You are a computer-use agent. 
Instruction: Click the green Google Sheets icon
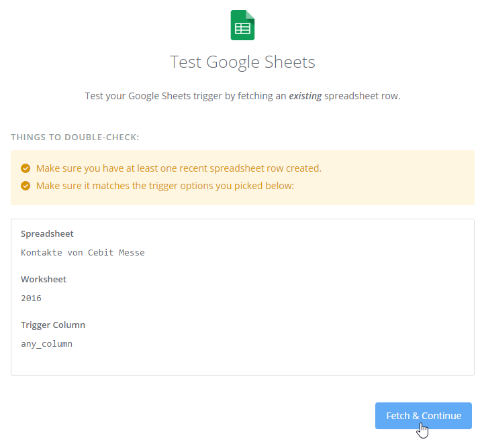pyautogui.click(x=242, y=25)
